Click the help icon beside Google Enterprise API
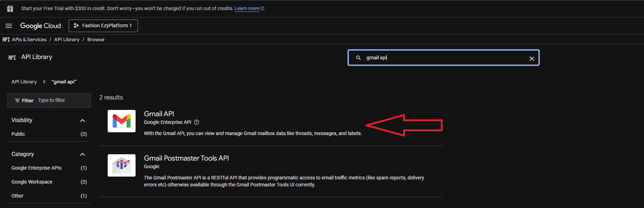Image resolution: width=644 pixels, height=208 pixels. [x=197, y=122]
